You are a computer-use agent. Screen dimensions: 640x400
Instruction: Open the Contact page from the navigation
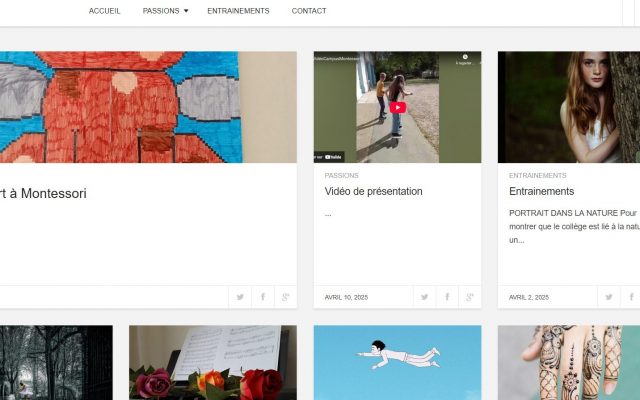coord(308,11)
